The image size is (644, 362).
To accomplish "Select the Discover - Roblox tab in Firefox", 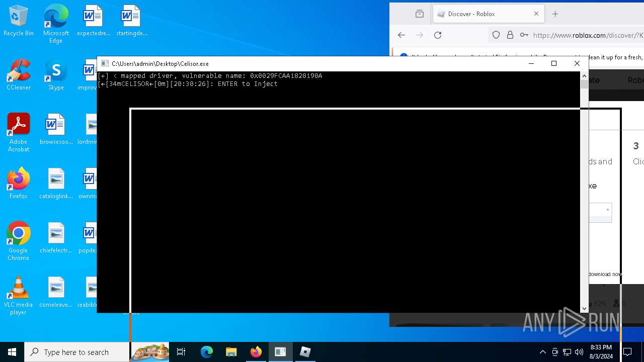I will click(x=488, y=14).
